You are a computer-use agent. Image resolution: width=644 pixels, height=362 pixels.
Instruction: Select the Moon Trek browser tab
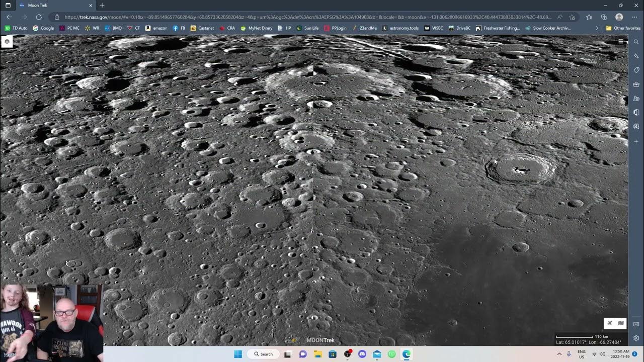[56, 5]
